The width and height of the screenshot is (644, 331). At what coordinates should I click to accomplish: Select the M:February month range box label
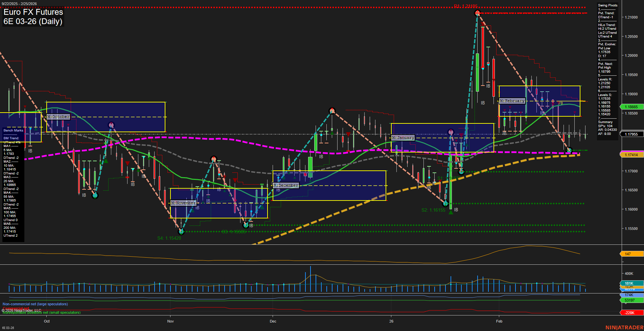click(x=512, y=100)
